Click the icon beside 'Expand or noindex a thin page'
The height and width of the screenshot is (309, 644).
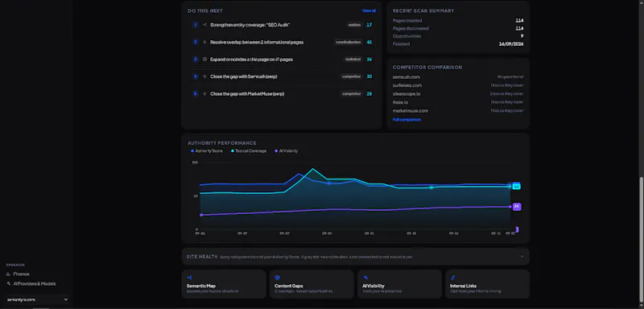[204, 59]
